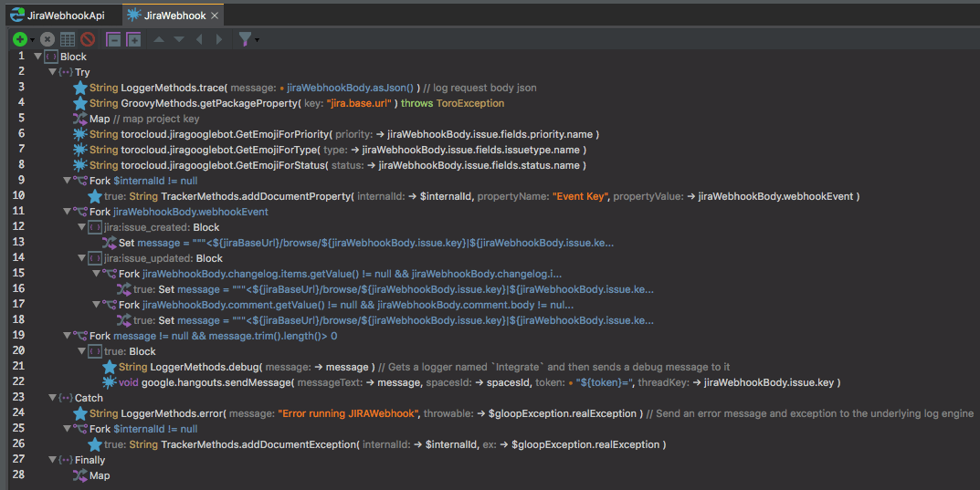Click the Set icon on line 18
This screenshot has width=980, height=490.
click(x=123, y=320)
